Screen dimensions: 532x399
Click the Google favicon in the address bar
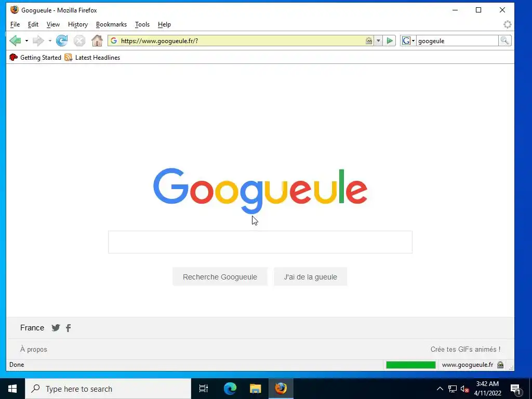(x=114, y=41)
